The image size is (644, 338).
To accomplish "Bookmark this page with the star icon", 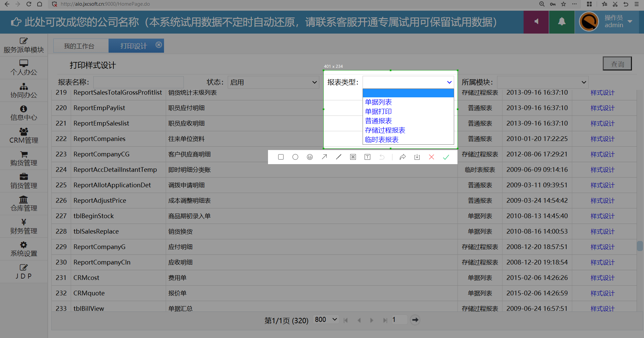I will coord(563,4).
